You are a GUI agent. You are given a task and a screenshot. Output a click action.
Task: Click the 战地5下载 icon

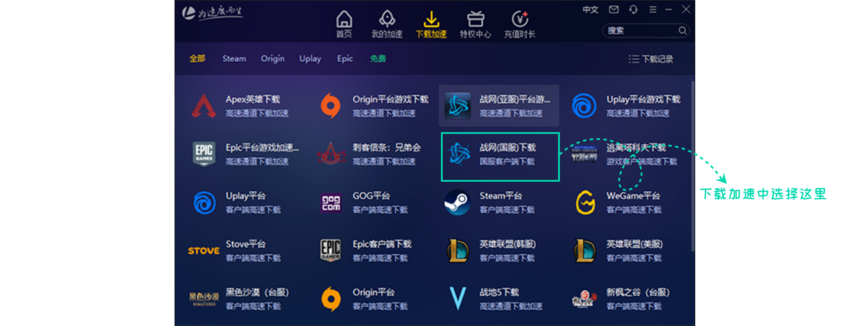coord(457,299)
